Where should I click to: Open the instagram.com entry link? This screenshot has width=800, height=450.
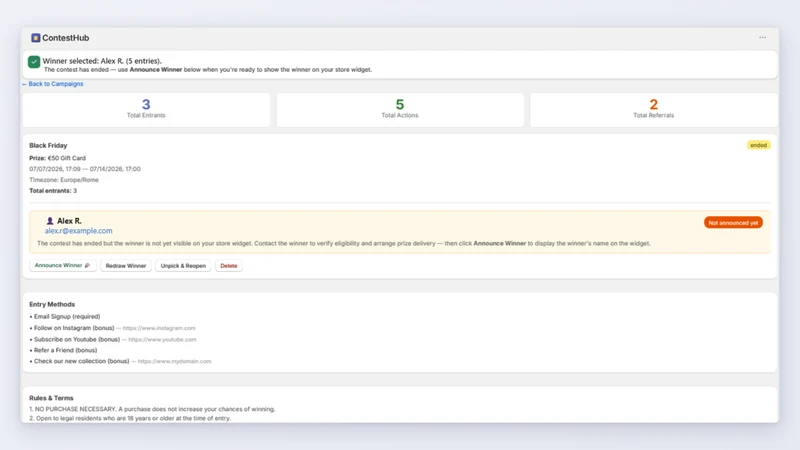[x=159, y=328]
